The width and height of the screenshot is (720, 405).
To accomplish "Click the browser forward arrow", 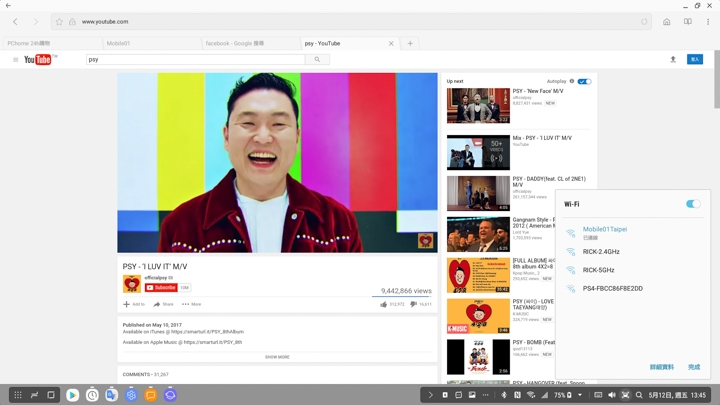I will coord(36,22).
